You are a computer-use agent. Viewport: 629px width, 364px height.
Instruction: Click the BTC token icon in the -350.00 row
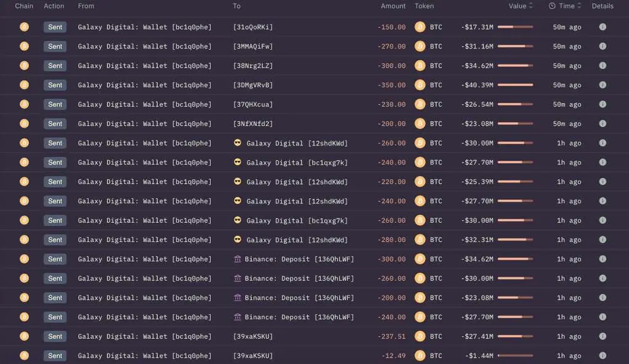coord(420,85)
